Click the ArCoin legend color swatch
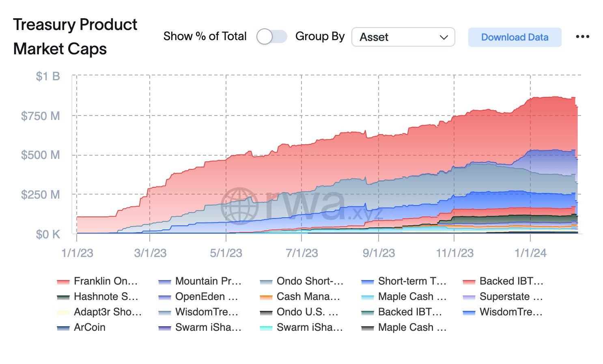603x364 pixels. 63,328
